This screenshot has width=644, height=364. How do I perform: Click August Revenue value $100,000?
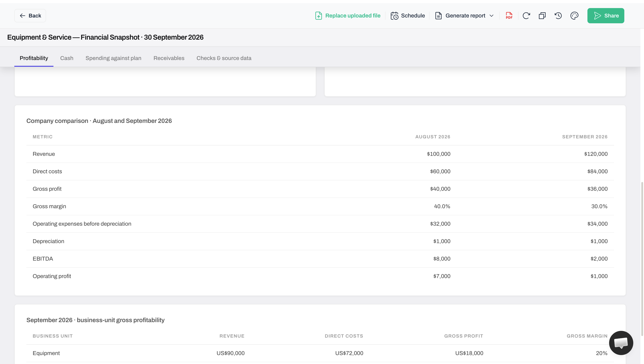[439, 154]
